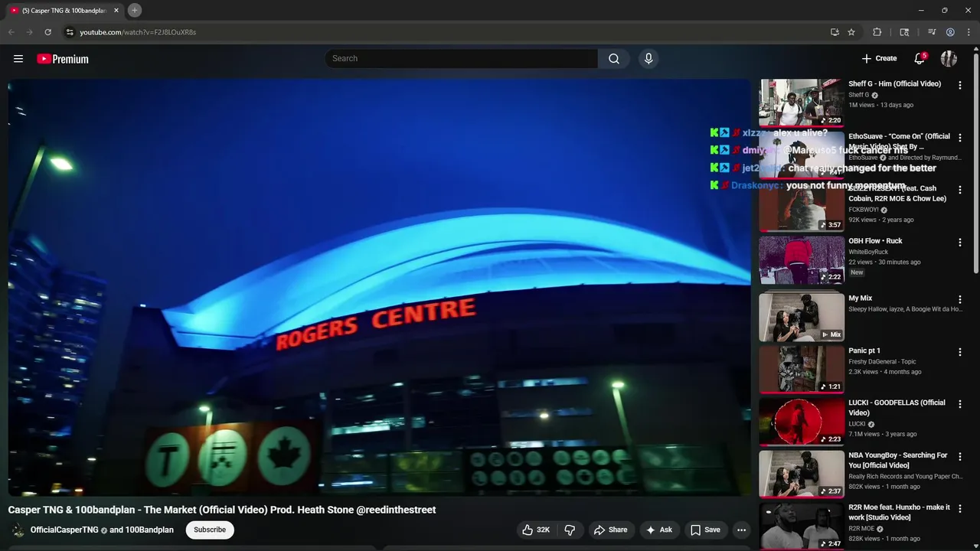980x551 pixels.
Task: Click Sheff G channel name
Action: pyautogui.click(x=858, y=95)
